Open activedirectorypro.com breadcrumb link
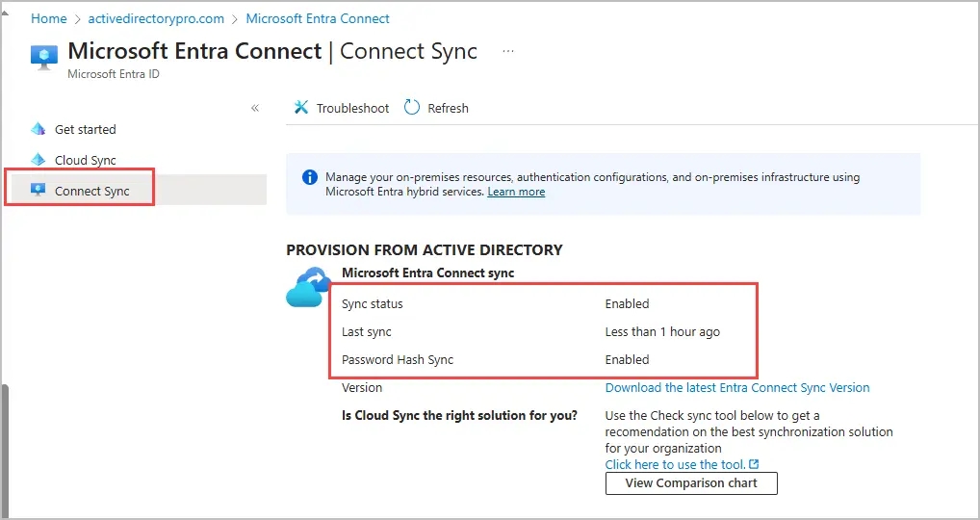This screenshot has width=980, height=520. coord(156,18)
